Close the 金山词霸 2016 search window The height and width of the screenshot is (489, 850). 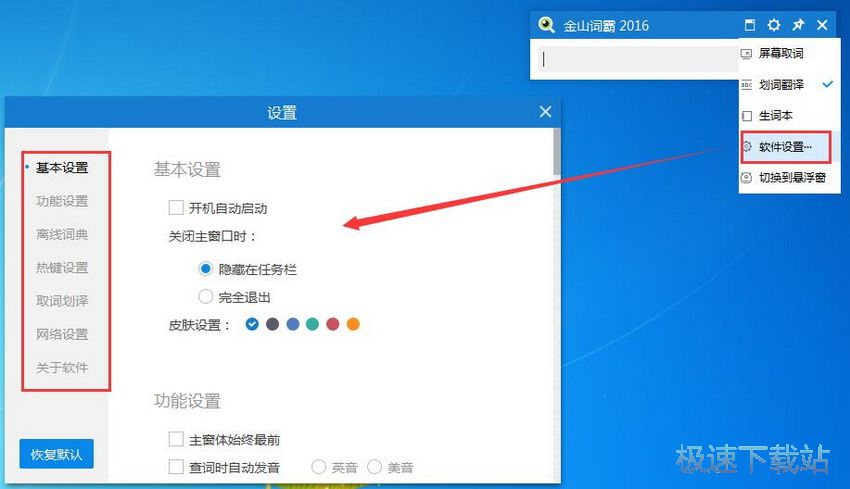822,25
